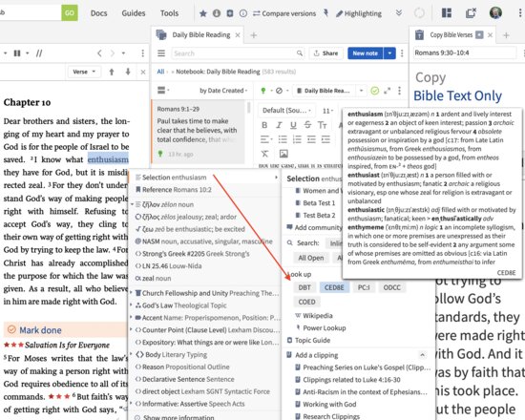Toggle strikethrough formatting
This screenshot has width=525, height=420.
pos(307,125)
